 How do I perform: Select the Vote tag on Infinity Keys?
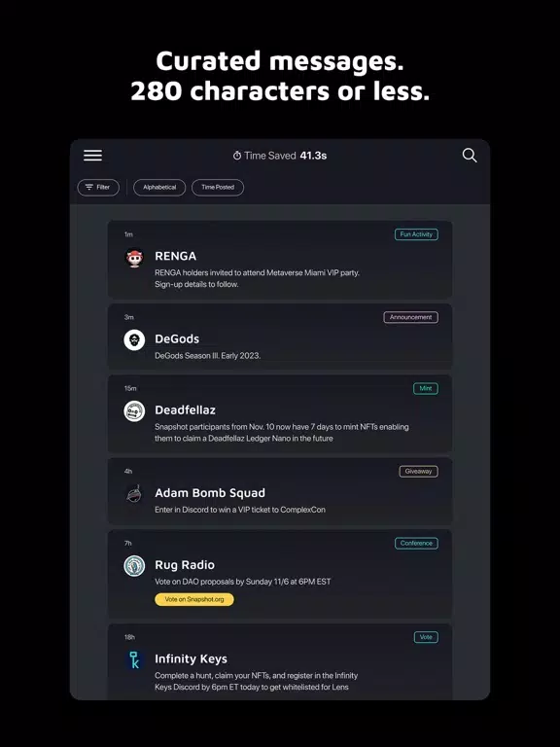point(426,637)
